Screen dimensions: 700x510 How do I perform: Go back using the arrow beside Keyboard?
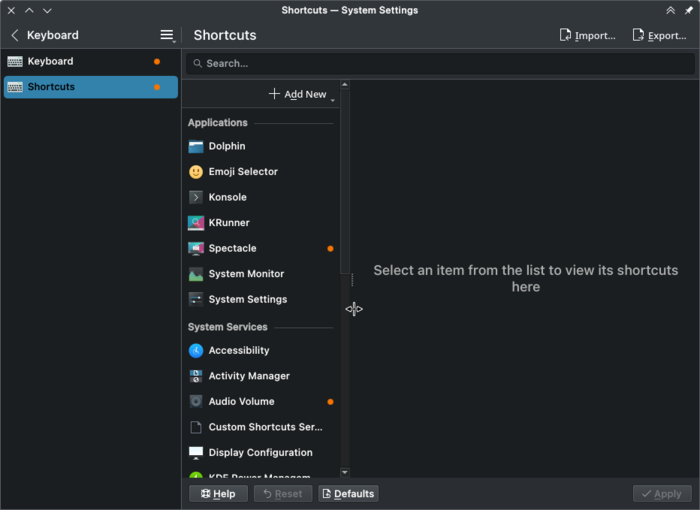click(x=14, y=35)
